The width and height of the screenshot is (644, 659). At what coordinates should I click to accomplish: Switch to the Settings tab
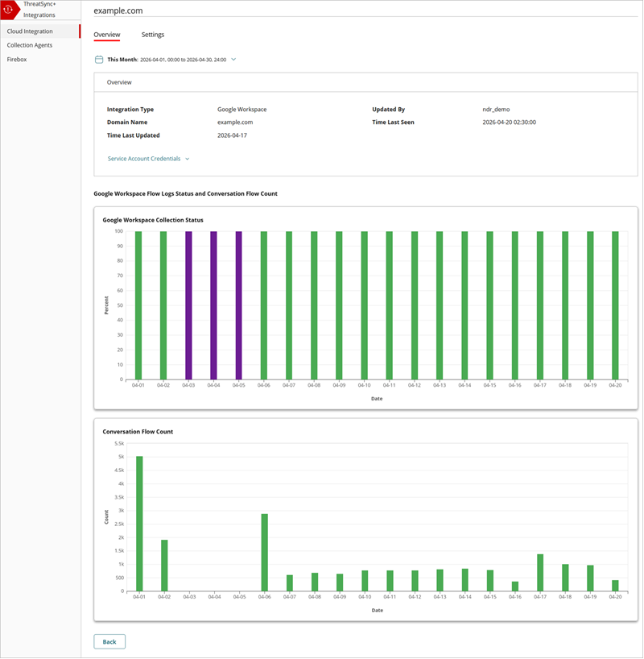[x=152, y=35]
